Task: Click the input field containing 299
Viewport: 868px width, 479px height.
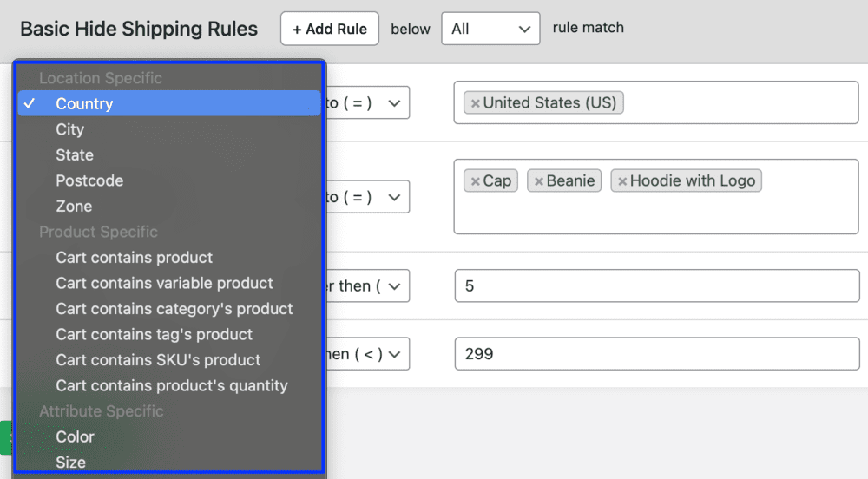Action: [656, 354]
